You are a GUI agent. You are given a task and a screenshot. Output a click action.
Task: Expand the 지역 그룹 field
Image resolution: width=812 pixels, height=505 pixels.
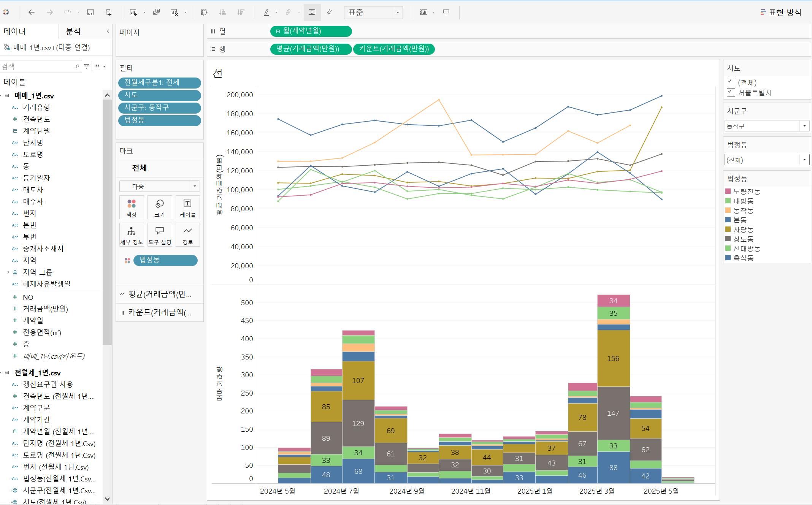pyautogui.click(x=8, y=272)
